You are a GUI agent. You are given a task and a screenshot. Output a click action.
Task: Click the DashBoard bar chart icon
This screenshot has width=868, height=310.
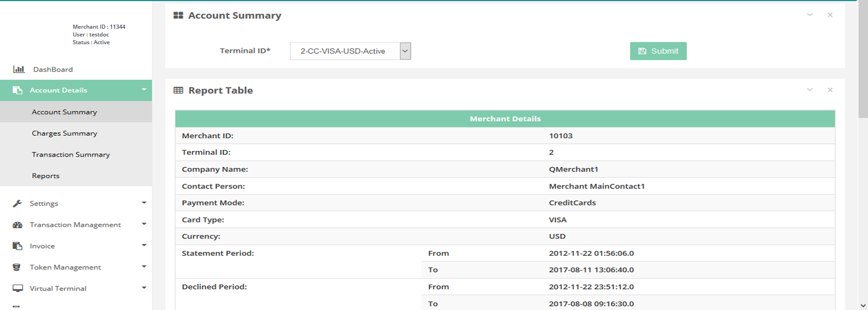[x=19, y=69]
